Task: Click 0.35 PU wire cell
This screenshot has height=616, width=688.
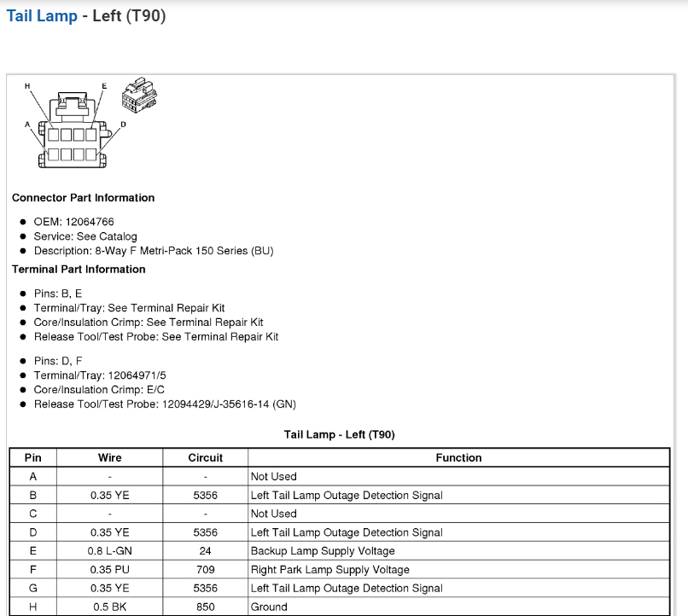Action: click(110, 570)
